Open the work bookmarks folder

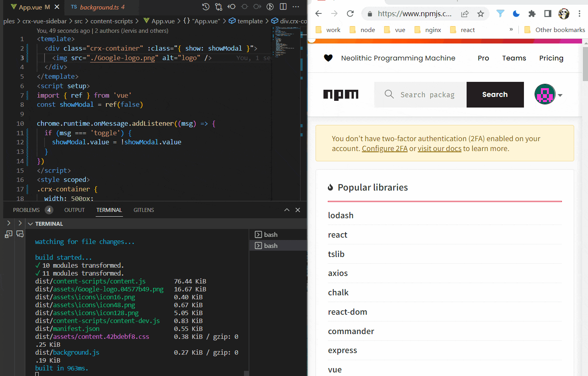(x=328, y=30)
